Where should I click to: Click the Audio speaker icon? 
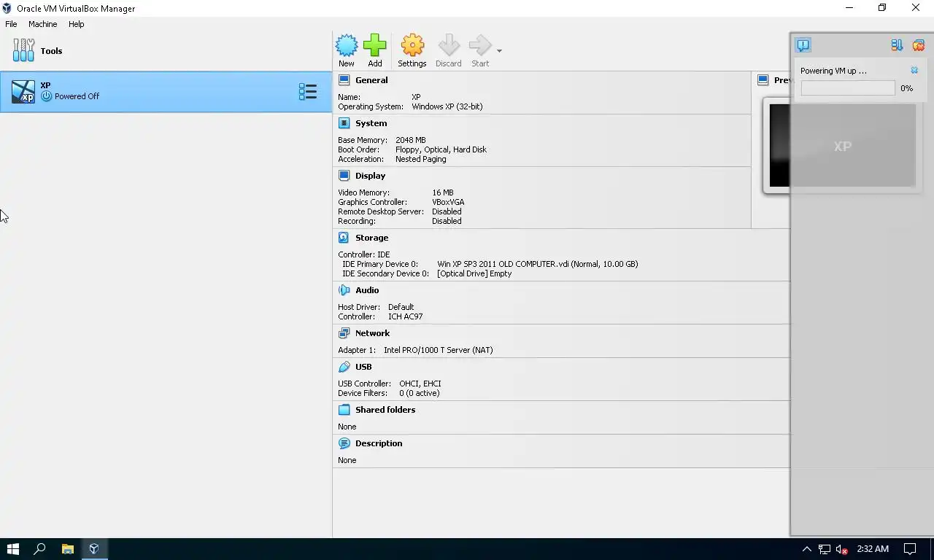point(344,290)
